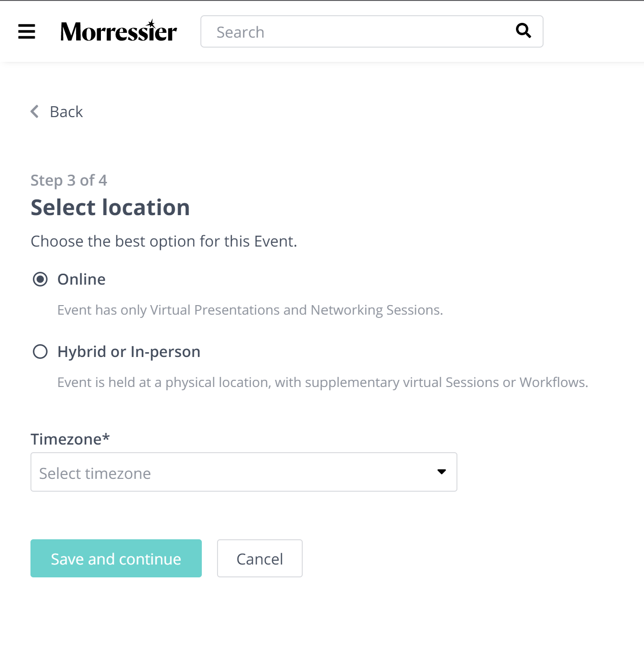The width and height of the screenshot is (644, 664).
Task: Click the Hybrid event description text
Action: tap(323, 383)
